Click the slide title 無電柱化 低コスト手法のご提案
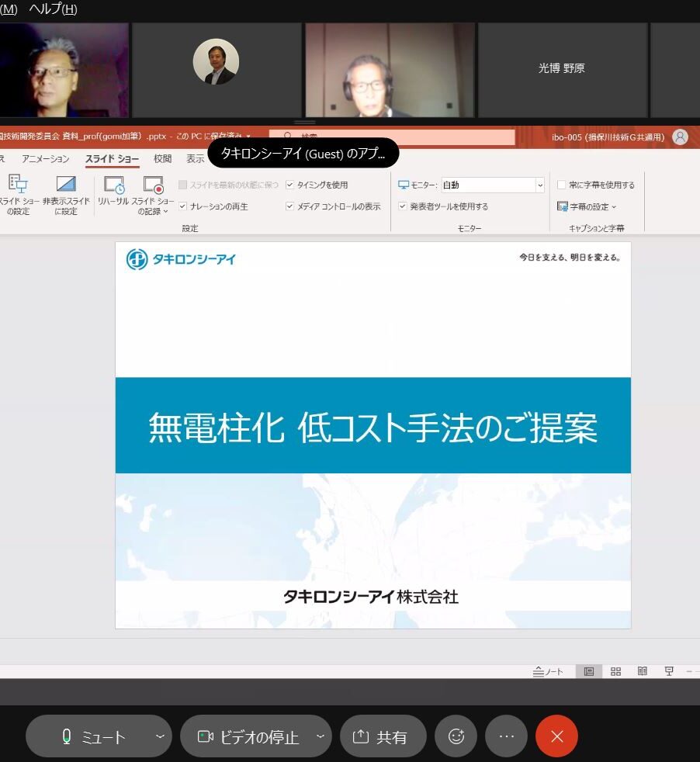 pyautogui.click(x=373, y=427)
